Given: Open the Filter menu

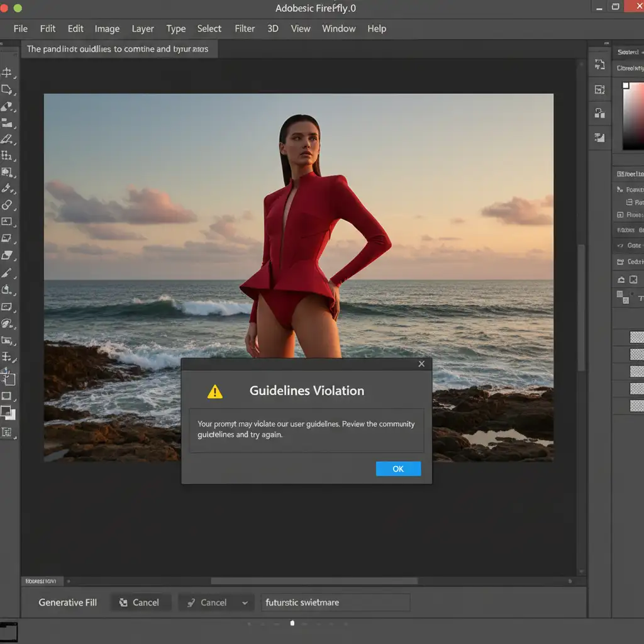Looking at the screenshot, I should [x=245, y=29].
